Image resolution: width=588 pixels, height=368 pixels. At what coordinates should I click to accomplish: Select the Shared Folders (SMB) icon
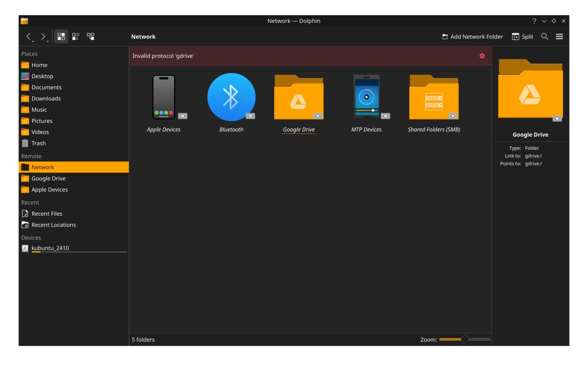(434, 97)
